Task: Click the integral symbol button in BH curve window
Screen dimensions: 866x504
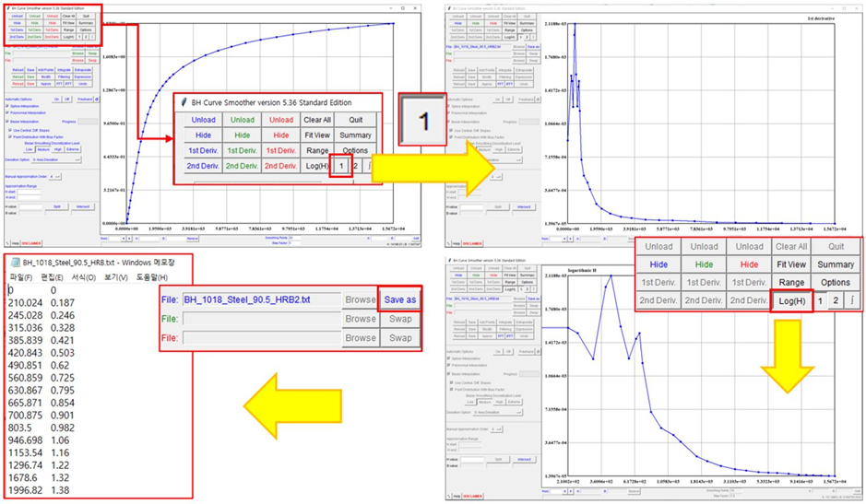Action: pos(92,37)
